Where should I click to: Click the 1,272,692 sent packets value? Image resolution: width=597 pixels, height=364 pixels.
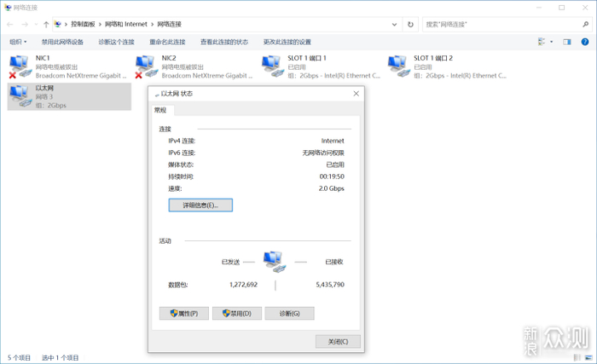coord(243,285)
